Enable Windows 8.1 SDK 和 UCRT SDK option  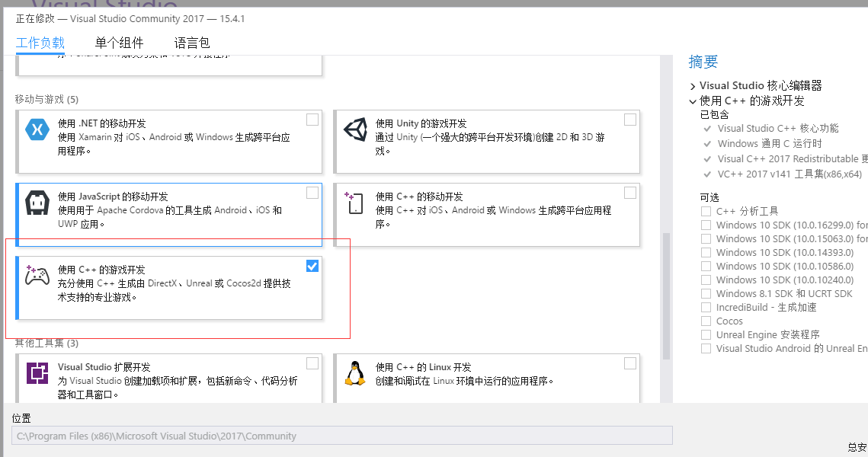point(706,294)
